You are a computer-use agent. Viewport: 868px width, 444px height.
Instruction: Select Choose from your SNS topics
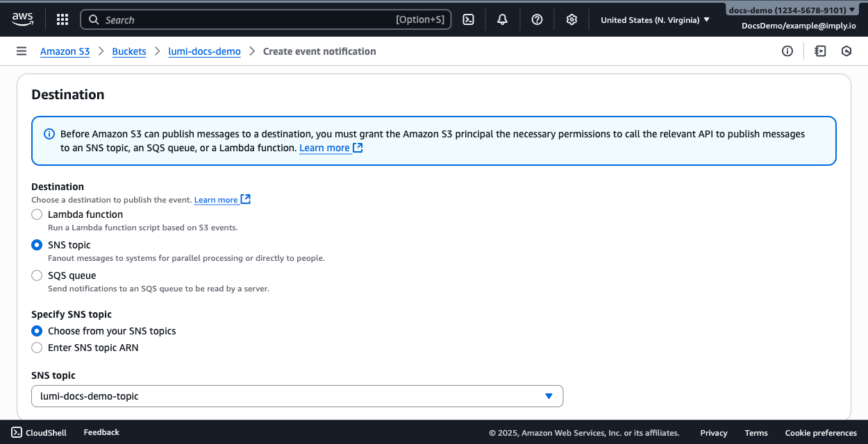point(37,332)
